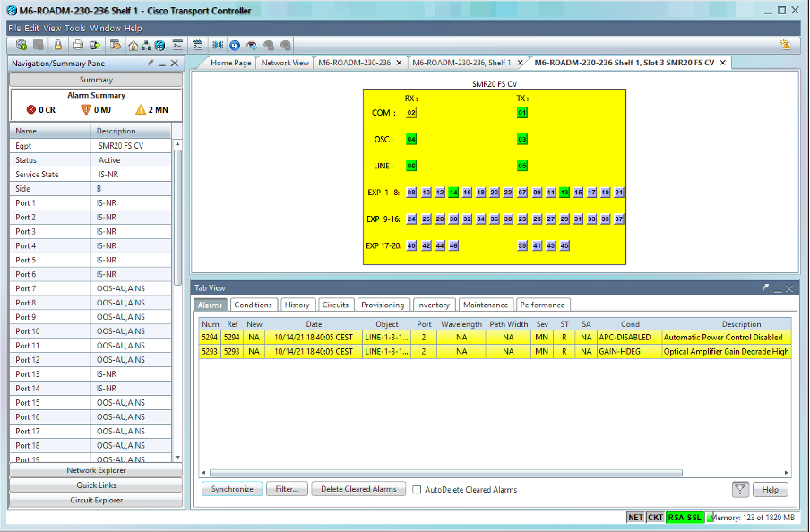Screen dimensions: 810x532
Task: Close the M6-ROADM-230-236 node tab
Action: click(x=399, y=63)
